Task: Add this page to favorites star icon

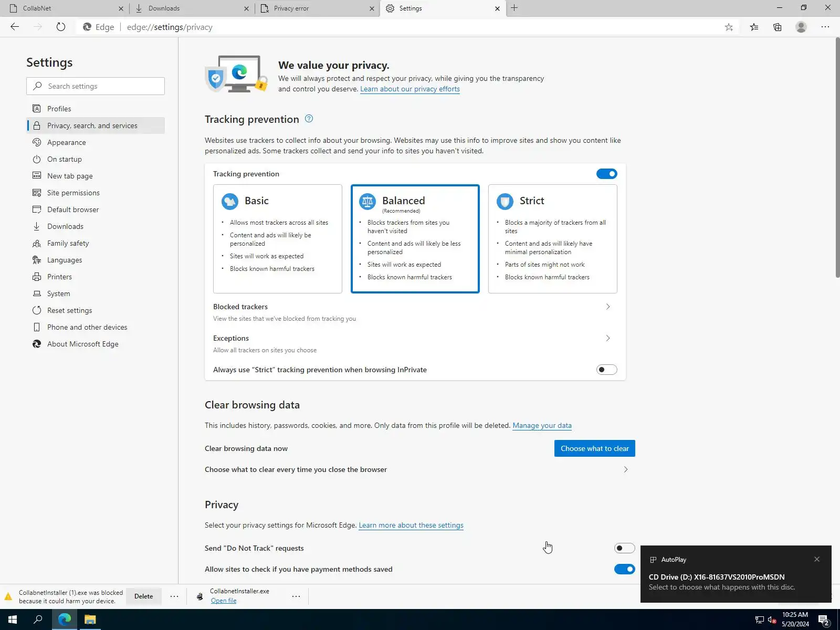Action: click(729, 27)
